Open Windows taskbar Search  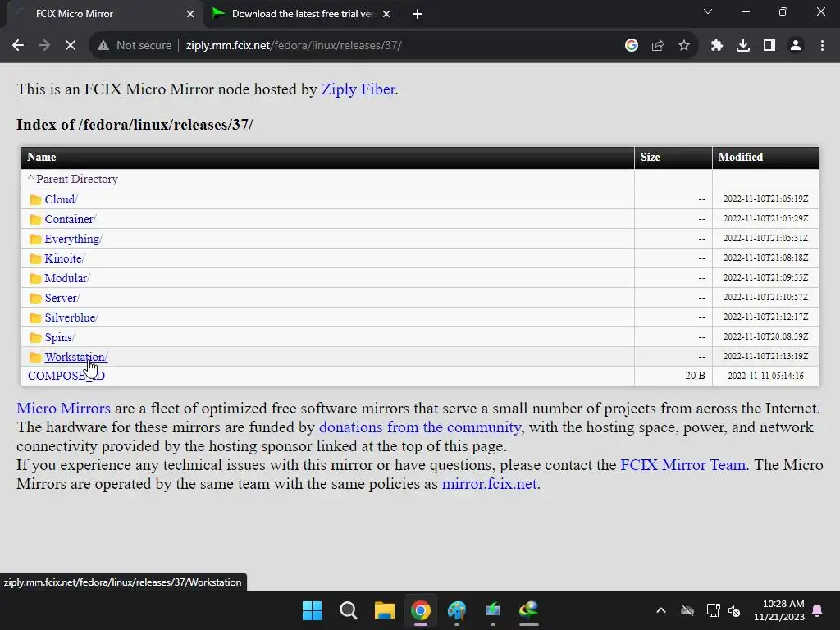tap(348, 610)
